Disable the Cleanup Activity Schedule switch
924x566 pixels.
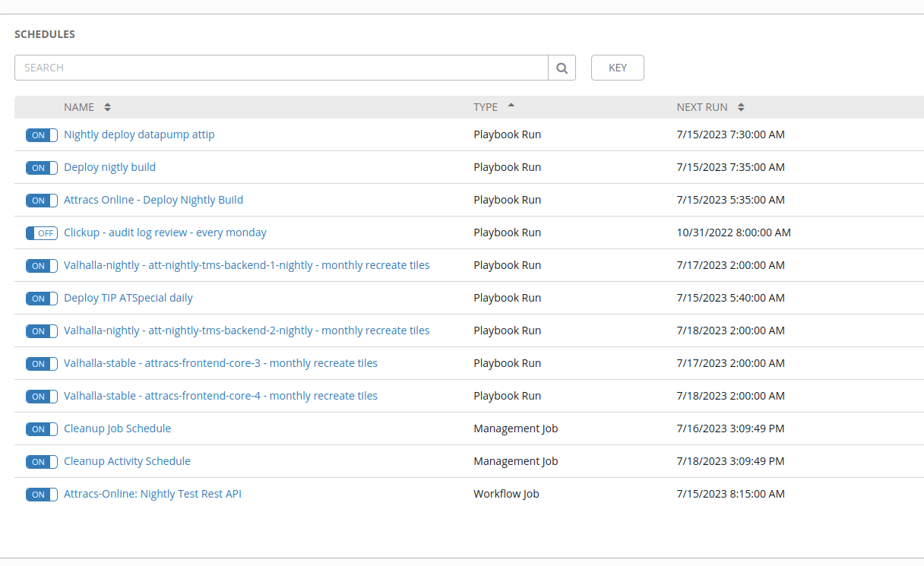[42, 462]
